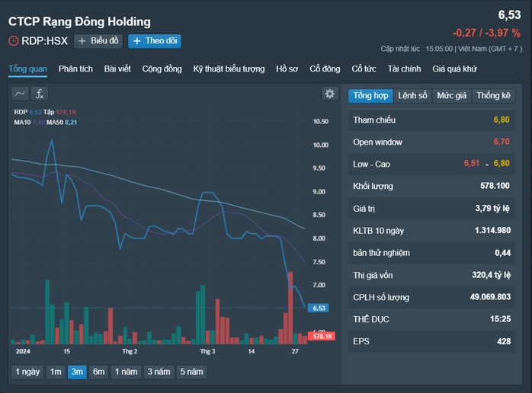Click the Tập 578,1K legend entry
532x393 pixels.
click(x=59, y=112)
